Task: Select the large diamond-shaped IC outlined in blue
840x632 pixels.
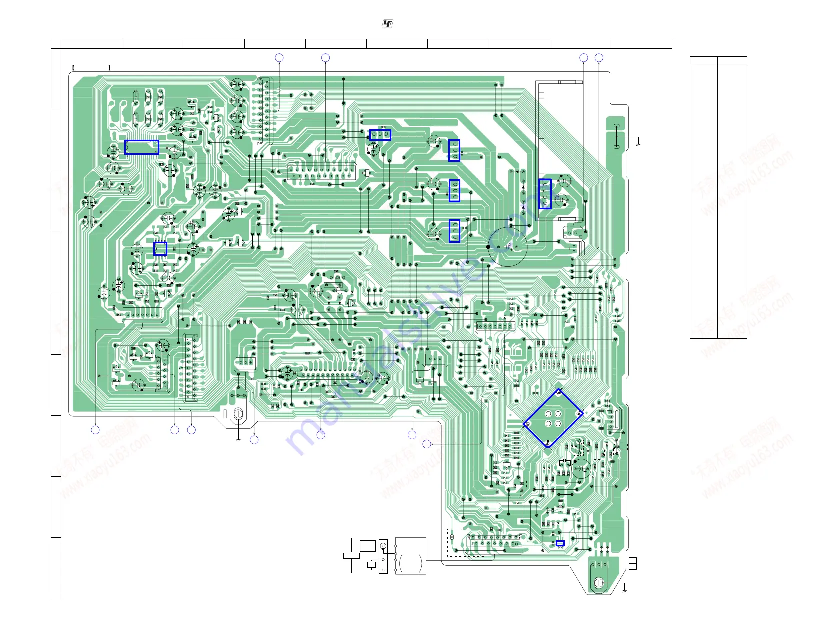Action: click(553, 418)
